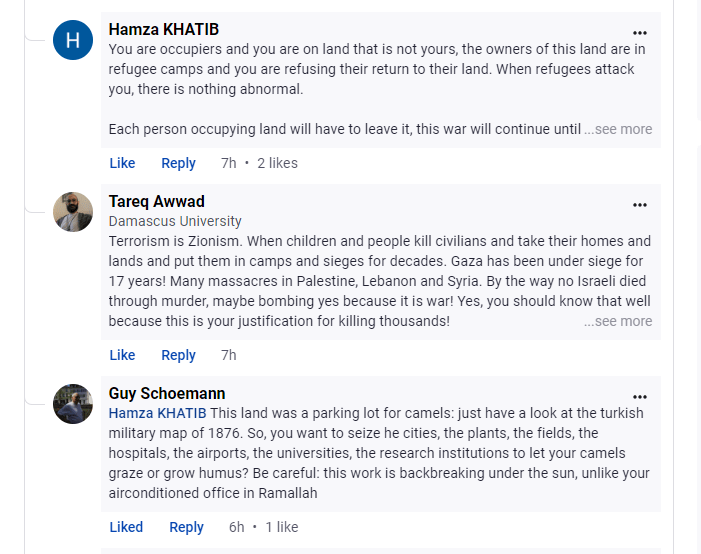Click Guy Schoemann's profile photo

(x=73, y=404)
